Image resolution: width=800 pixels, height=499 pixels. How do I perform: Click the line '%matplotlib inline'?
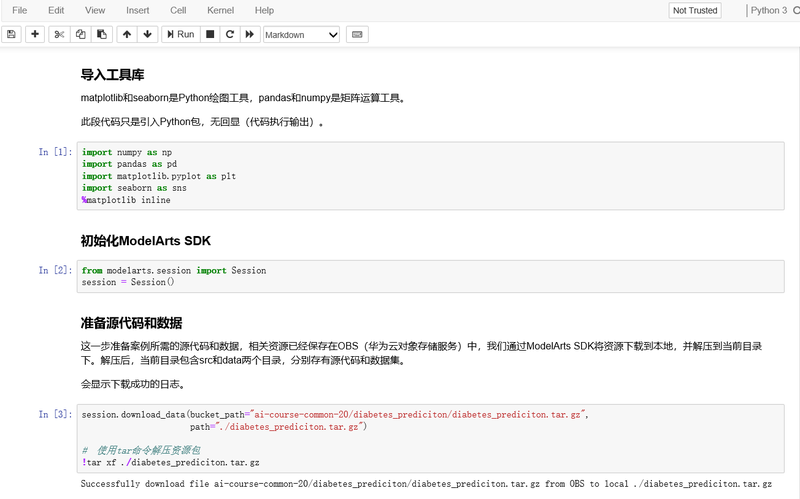tap(126, 200)
